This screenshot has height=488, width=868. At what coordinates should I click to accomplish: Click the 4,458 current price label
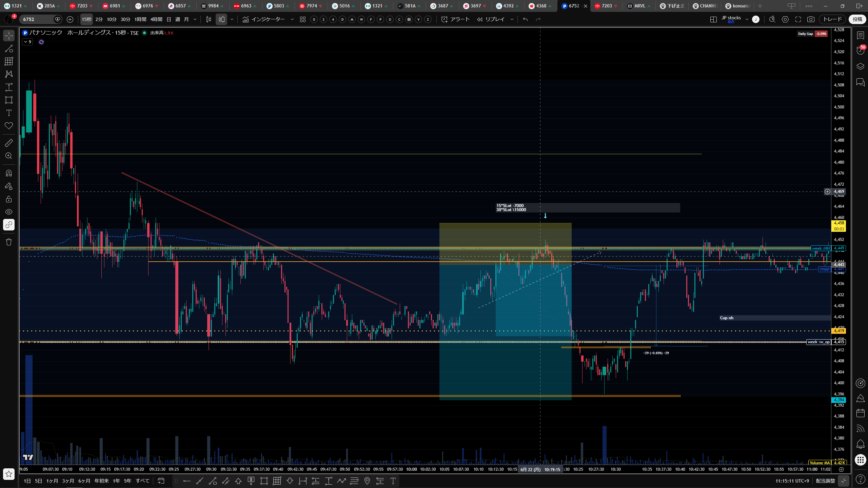[x=839, y=223]
